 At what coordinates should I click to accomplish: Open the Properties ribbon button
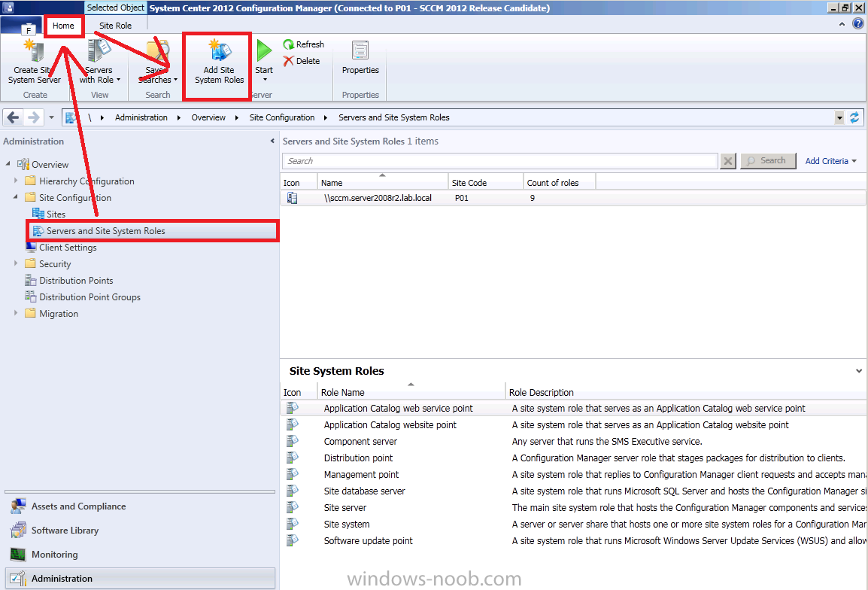(360, 58)
